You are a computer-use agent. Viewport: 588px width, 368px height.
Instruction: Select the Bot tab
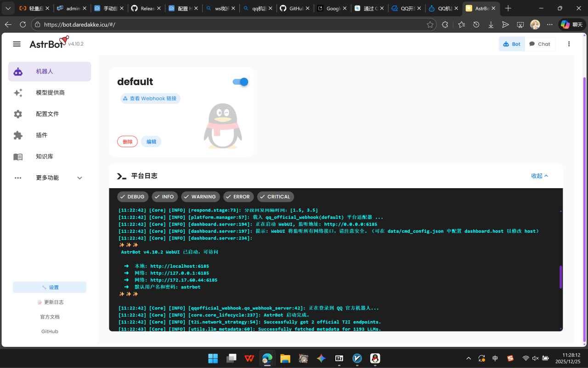coord(512,44)
